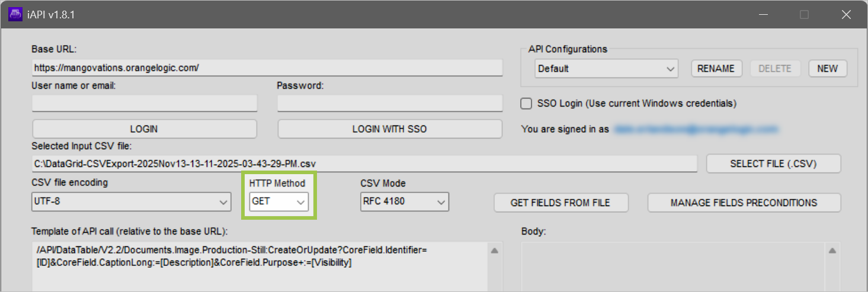868x292 pixels.
Task: Click the DELETE configuration button
Action: click(775, 69)
